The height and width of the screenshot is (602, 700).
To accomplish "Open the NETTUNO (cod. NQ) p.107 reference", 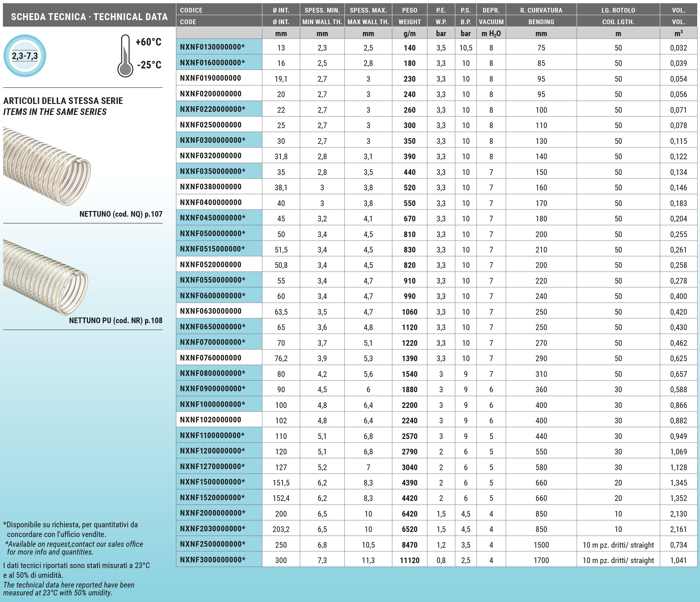I will tap(121, 214).
